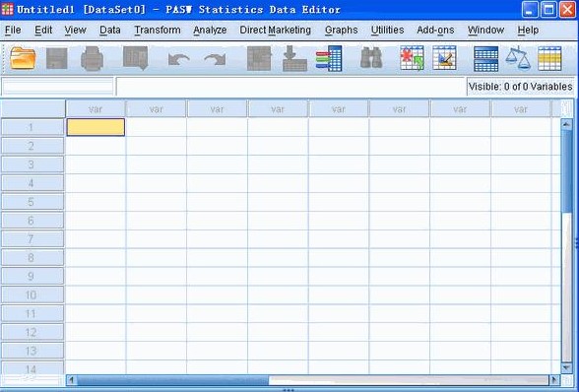Select row header 7

coord(32,238)
